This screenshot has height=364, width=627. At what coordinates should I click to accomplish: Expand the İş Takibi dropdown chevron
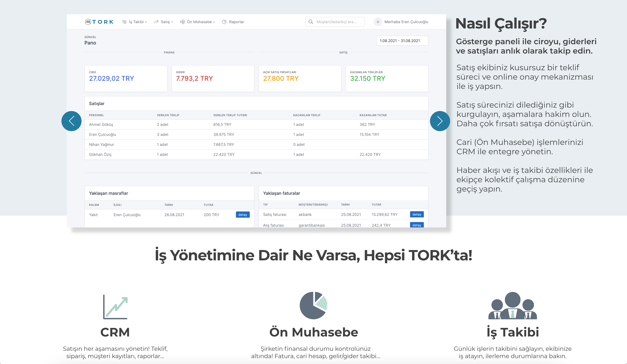pyautogui.click(x=146, y=22)
